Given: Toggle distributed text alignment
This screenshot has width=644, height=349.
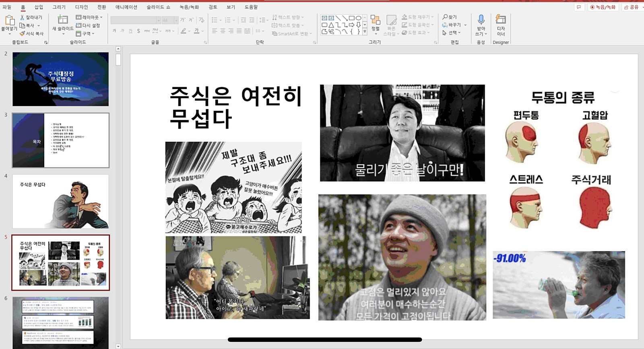Looking at the screenshot, I should (247, 31).
